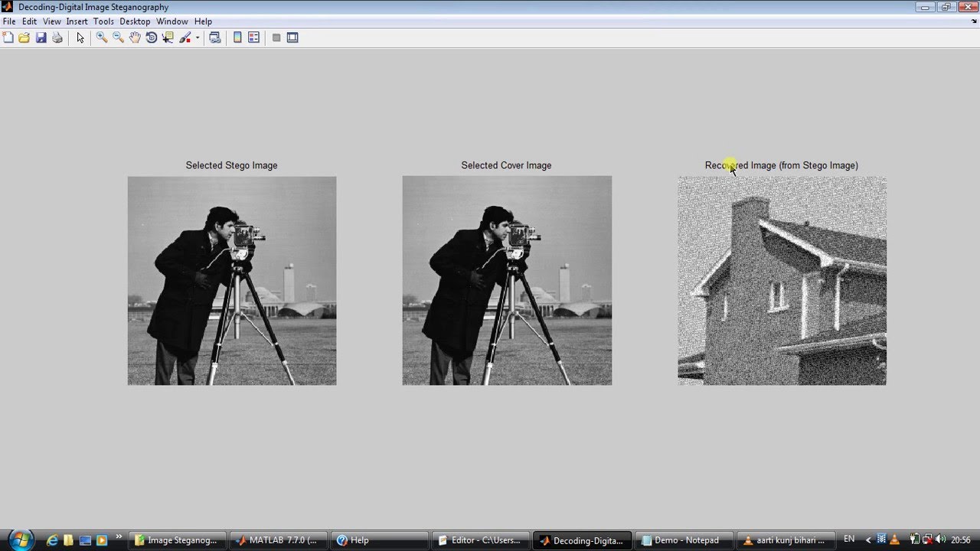Open the folder icon in quick launch
The height and width of the screenshot is (551, 980).
pos(69,540)
